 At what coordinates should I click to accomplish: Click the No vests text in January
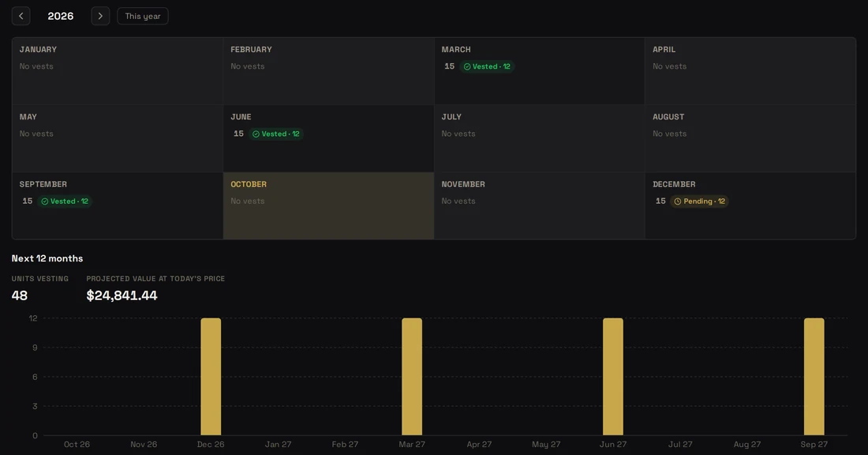pyautogui.click(x=36, y=66)
